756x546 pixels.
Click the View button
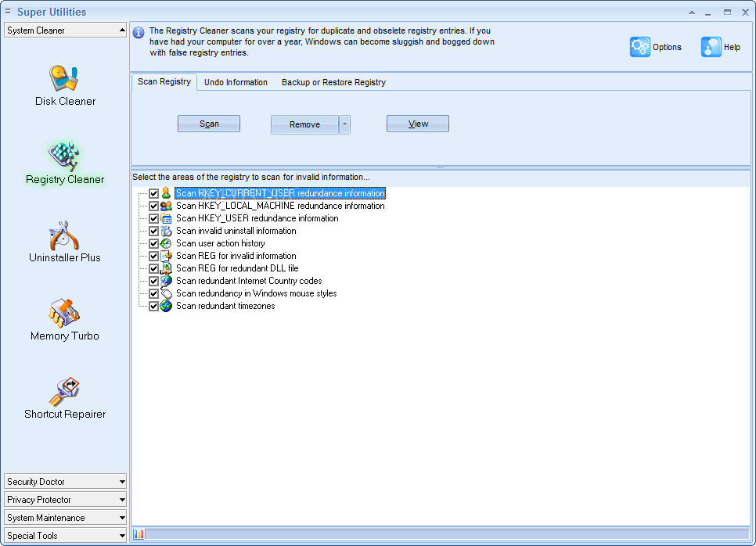pos(418,124)
